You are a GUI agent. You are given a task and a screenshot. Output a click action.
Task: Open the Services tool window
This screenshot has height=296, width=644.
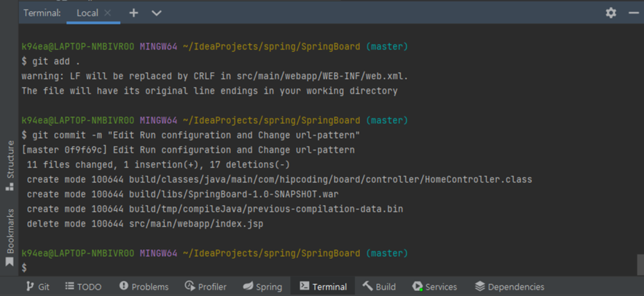pos(435,287)
